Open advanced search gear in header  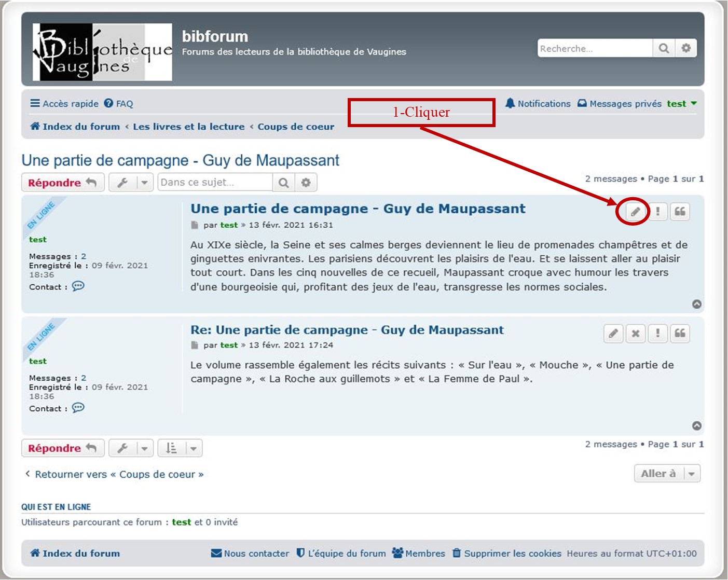(x=686, y=48)
